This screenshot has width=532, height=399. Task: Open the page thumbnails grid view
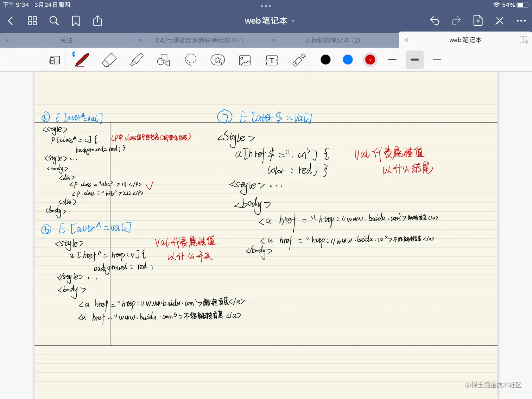(32, 21)
